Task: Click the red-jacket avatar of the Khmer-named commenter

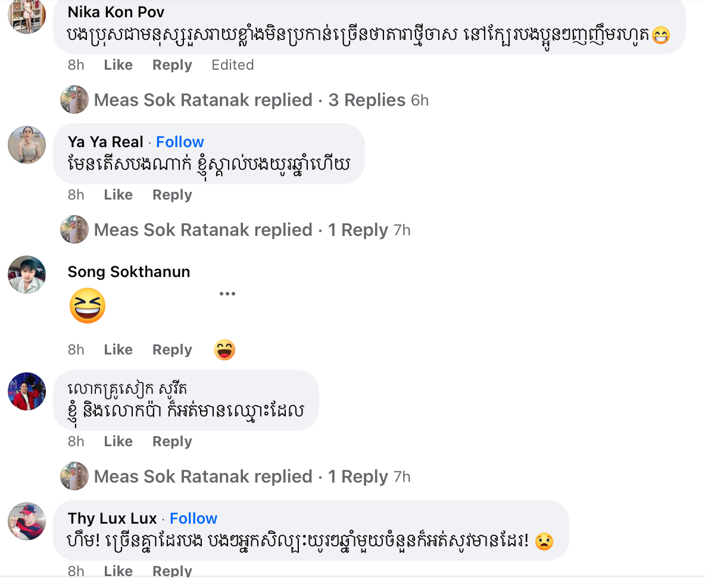Action: [27, 391]
